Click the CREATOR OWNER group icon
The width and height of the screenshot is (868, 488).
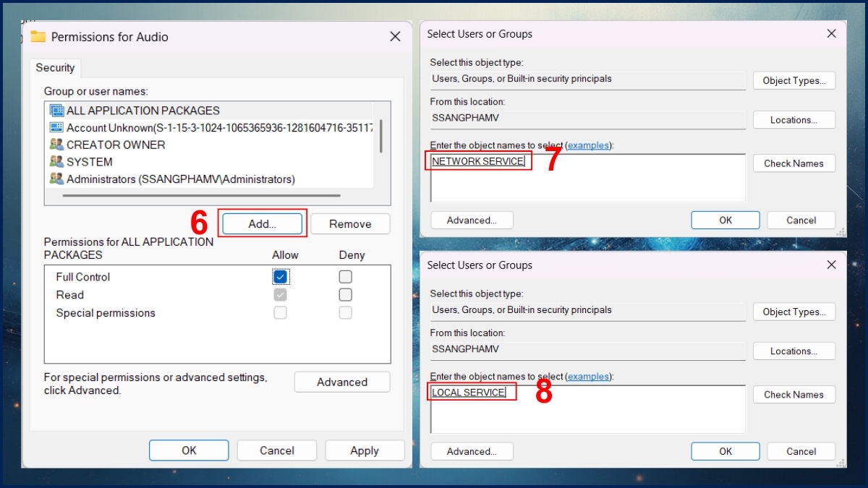coord(56,144)
